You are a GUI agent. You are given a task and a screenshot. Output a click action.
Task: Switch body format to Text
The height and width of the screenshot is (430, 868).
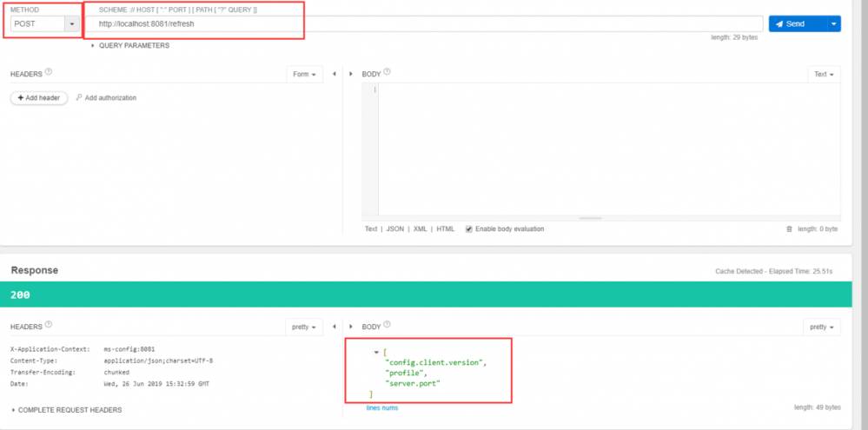point(371,228)
